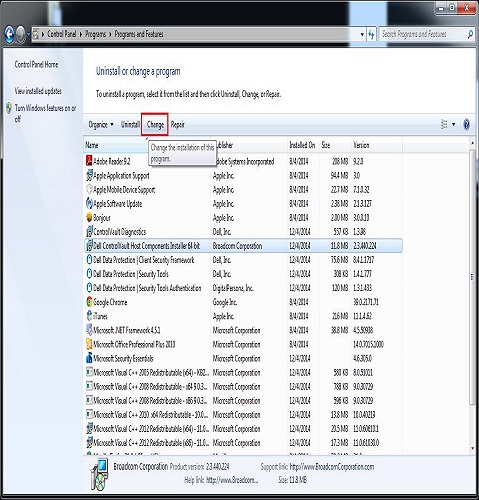Viewport: 479px width, 500px height.
Task: Sort by the Installed On column
Action: [x=303, y=145]
